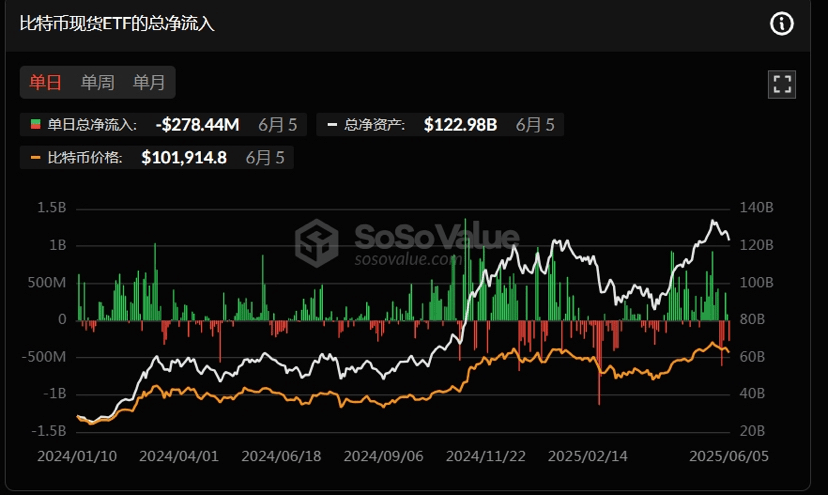828x495 pixels.
Task: Click the $101,914.8 bitcoin price value
Action: tap(184, 157)
